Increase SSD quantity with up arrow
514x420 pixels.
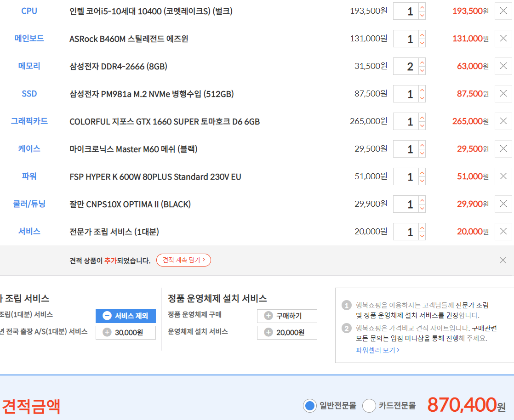(422, 90)
